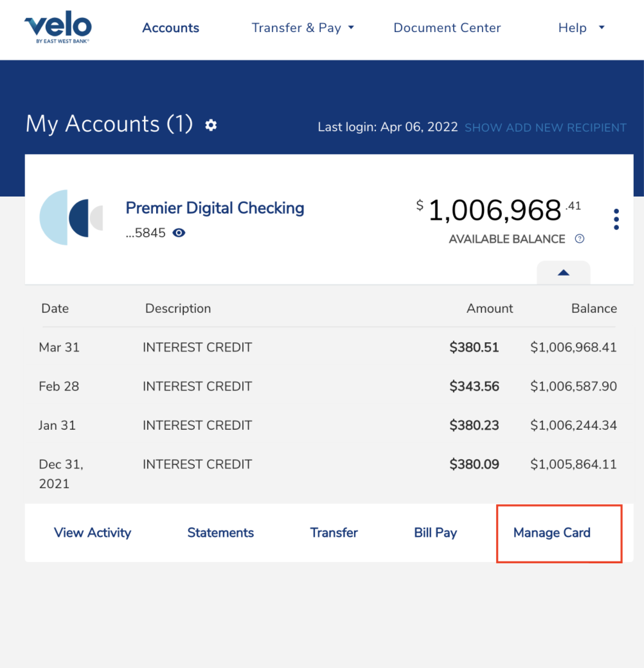Viewport: 644px width, 668px height.
Task: Open account Statements
Action: pyautogui.click(x=221, y=532)
